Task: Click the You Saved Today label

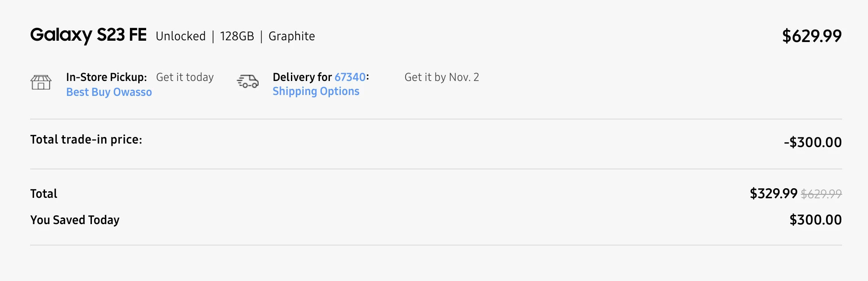Action: [x=75, y=220]
